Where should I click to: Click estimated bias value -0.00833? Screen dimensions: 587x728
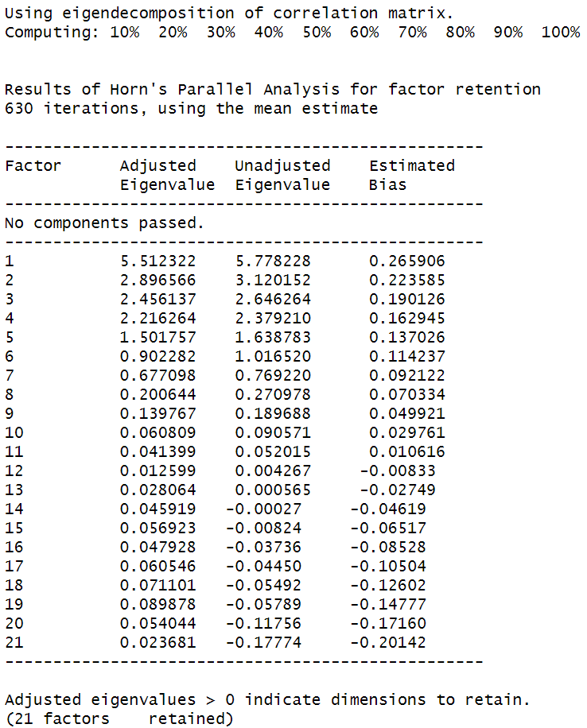pyautogui.click(x=398, y=471)
